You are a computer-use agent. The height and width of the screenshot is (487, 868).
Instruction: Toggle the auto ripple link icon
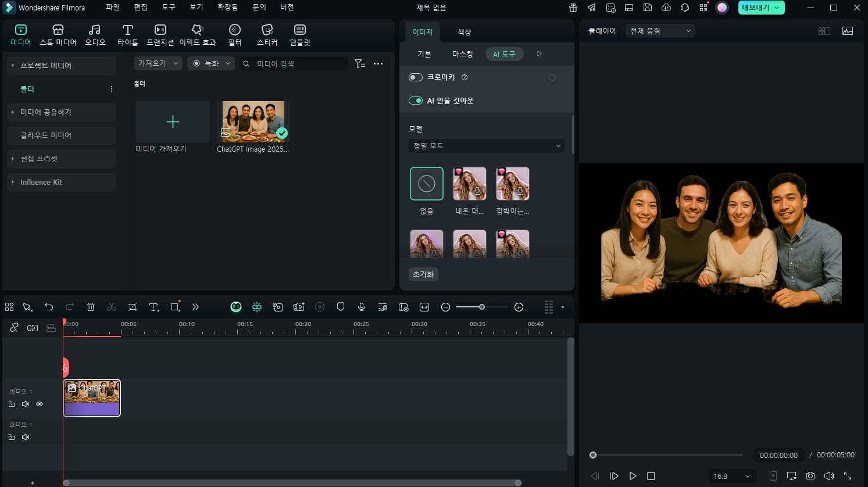coord(33,328)
